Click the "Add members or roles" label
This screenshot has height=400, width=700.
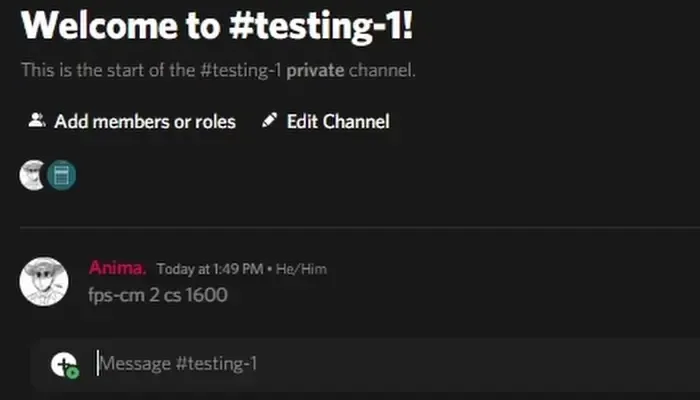pyautogui.click(x=145, y=122)
